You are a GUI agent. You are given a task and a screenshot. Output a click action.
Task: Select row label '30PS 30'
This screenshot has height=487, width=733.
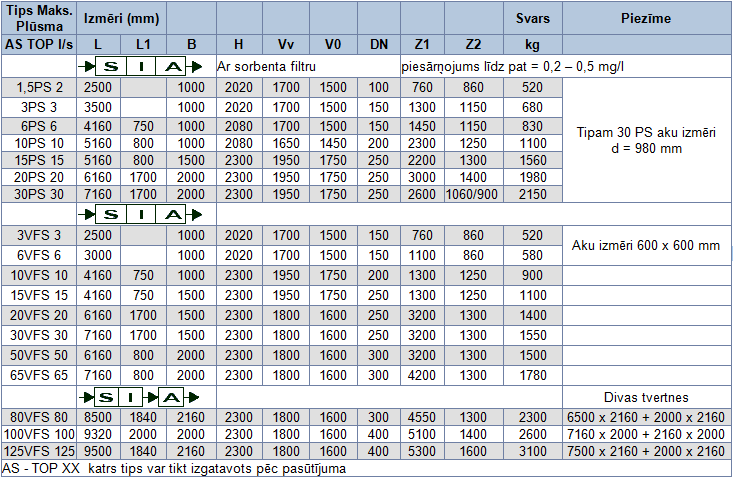[x=39, y=194]
